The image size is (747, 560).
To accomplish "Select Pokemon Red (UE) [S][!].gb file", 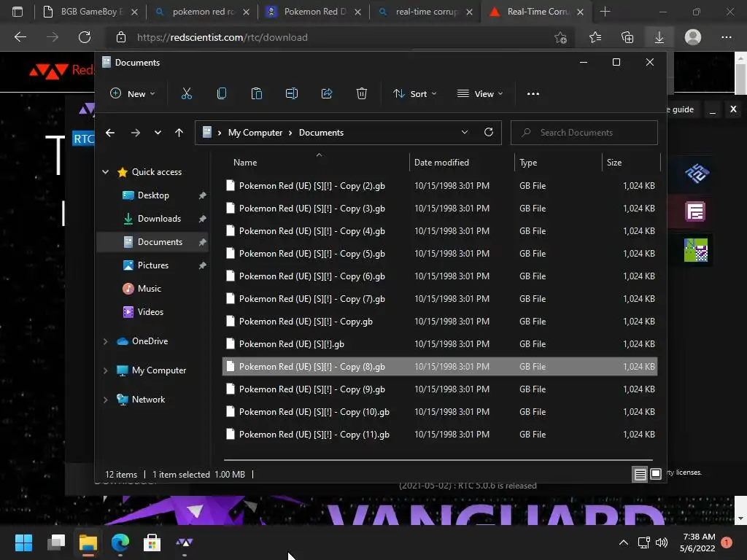I will point(440,344).
